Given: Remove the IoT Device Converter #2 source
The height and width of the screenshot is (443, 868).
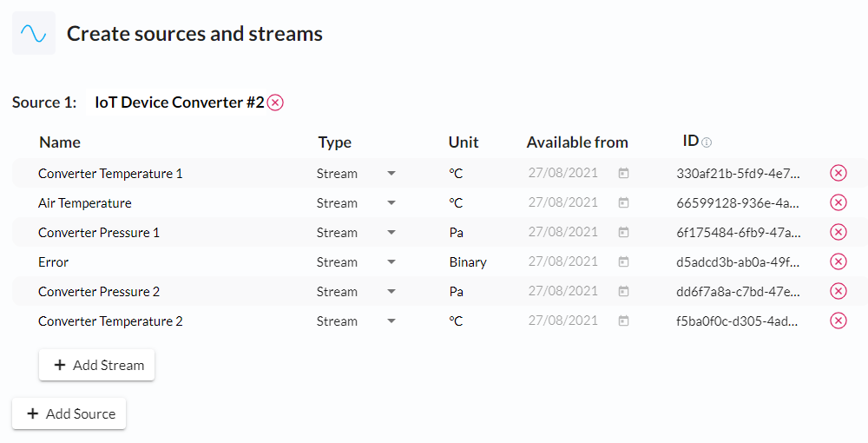Looking at the screenshot, I should 275,102.
